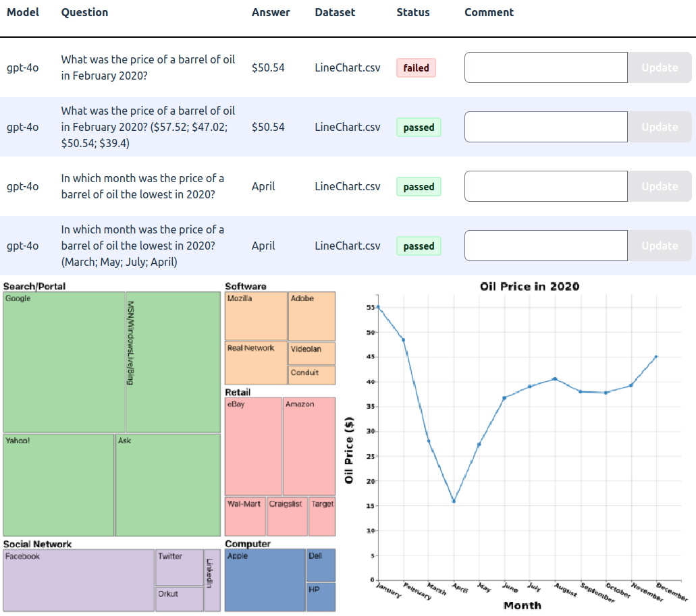Click comment field for question with options March; May; July; April
Screen dimensions: 696x616
pos(546,246)
